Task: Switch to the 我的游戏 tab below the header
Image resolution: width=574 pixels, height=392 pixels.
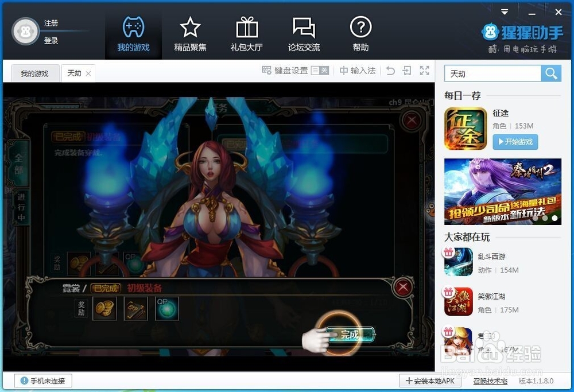Action: 35,73
